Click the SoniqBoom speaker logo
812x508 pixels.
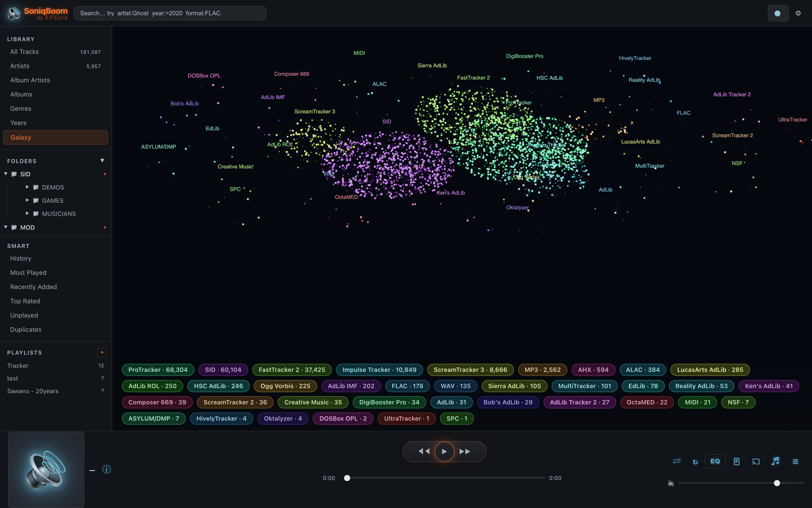[14, 13]
